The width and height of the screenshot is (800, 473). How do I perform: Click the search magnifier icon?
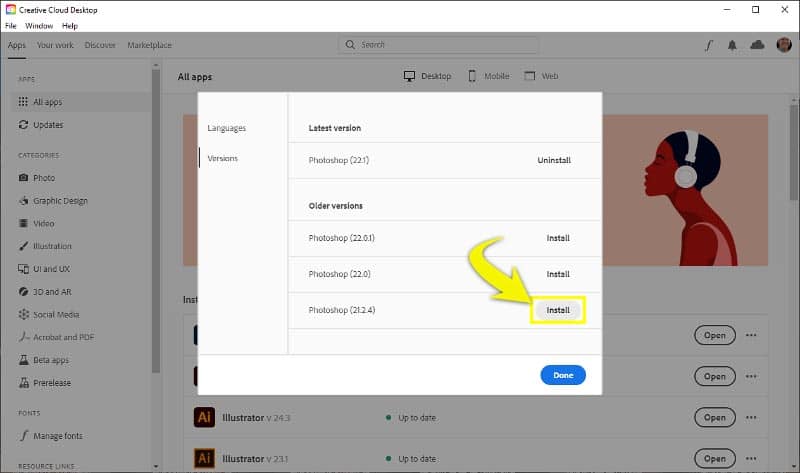pyautogui.click(x=350, y=45)
